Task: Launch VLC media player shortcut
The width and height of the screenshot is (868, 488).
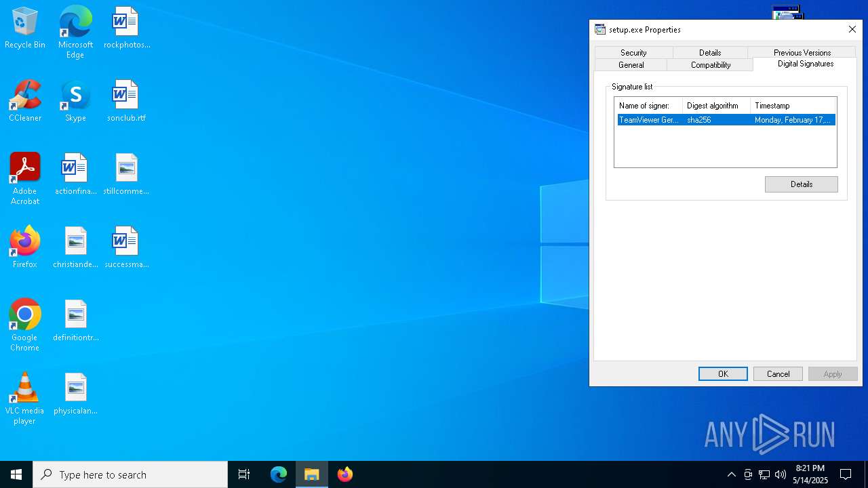Action: [25, 397]
